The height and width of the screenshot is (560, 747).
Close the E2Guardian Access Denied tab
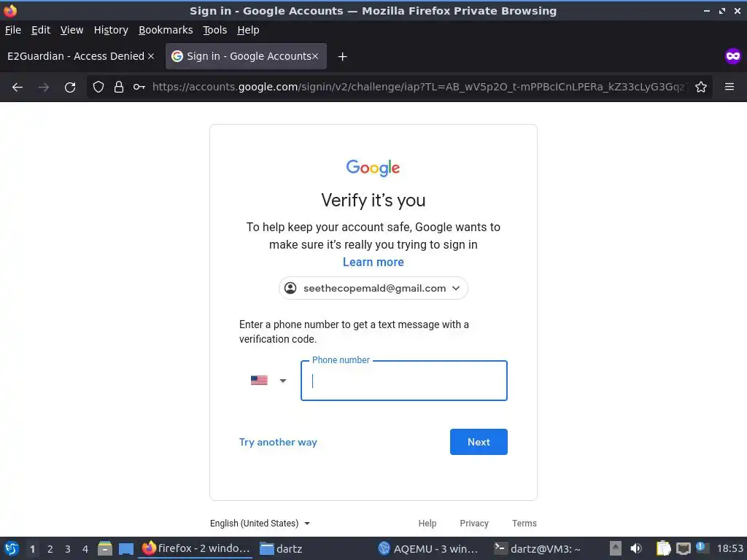151,56
